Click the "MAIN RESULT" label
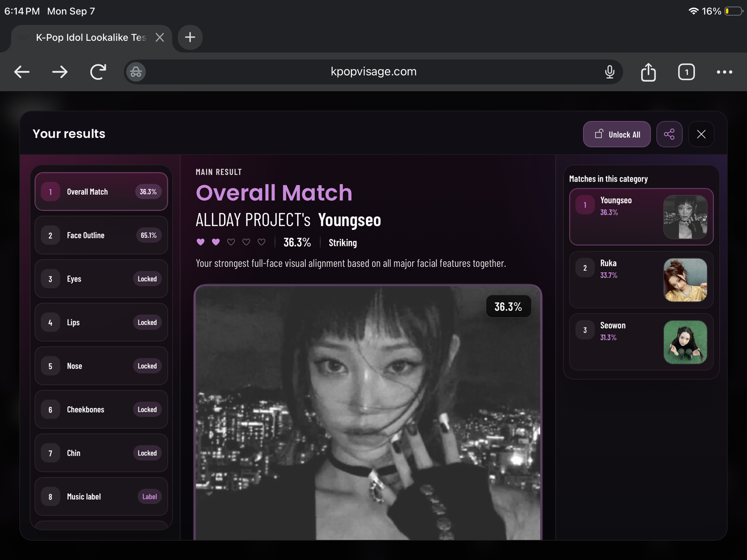This screenshot has height=560, width=747. click(219, 172)
